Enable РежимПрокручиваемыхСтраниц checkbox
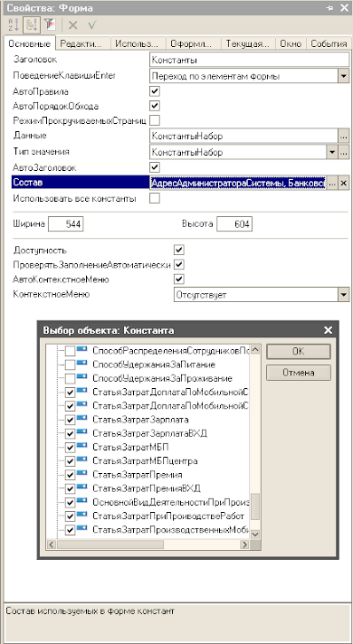The height and width of the screenshot is (644, 353). click(x=155, y=120)
